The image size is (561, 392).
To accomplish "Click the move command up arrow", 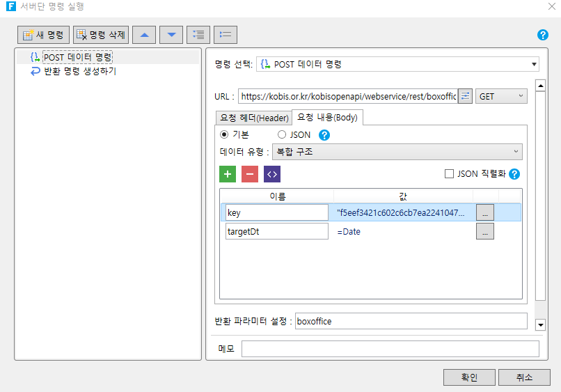I will (144, 34).
